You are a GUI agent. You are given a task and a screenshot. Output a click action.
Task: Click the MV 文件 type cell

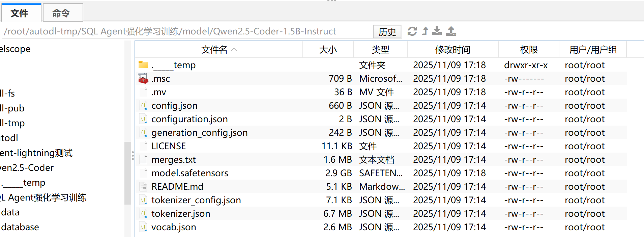(376, 92)
